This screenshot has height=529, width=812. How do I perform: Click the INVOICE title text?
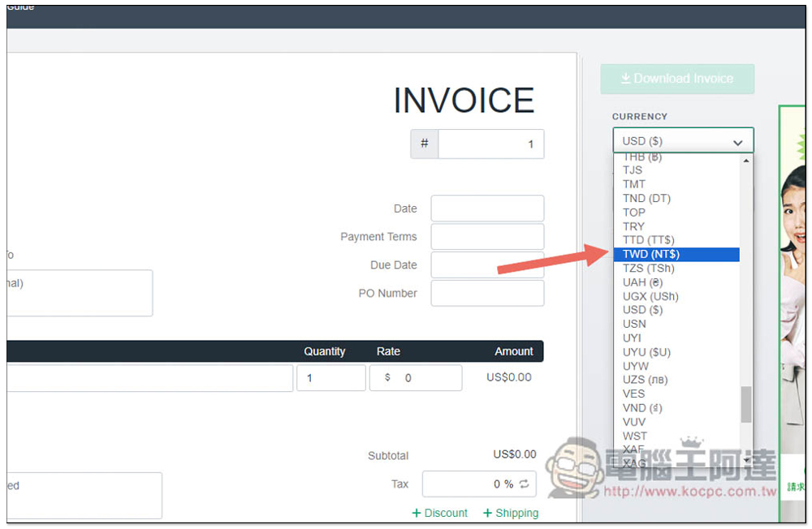click(x=464, y=101)
